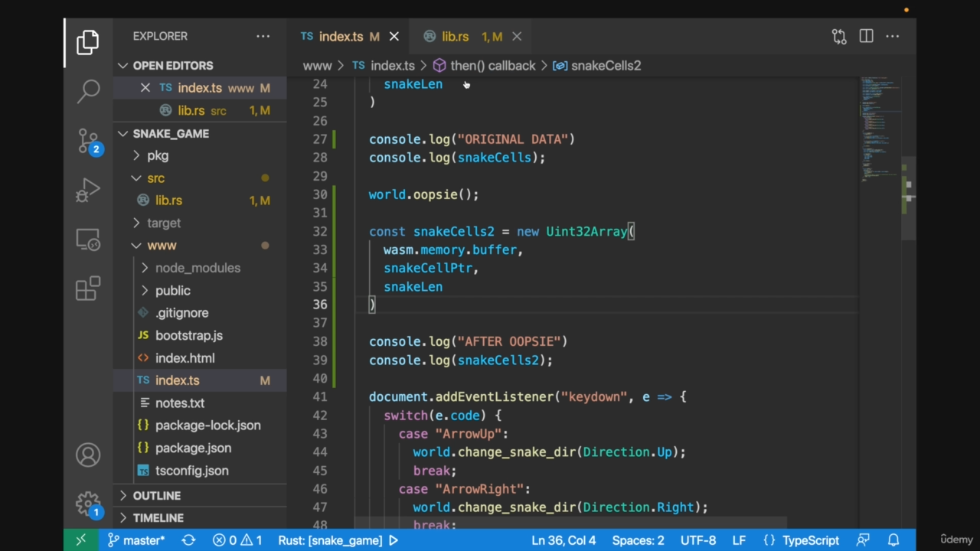This screenshot has width=980, height=551.
Task: Open the Extensions view
Action: click(88, 289)
